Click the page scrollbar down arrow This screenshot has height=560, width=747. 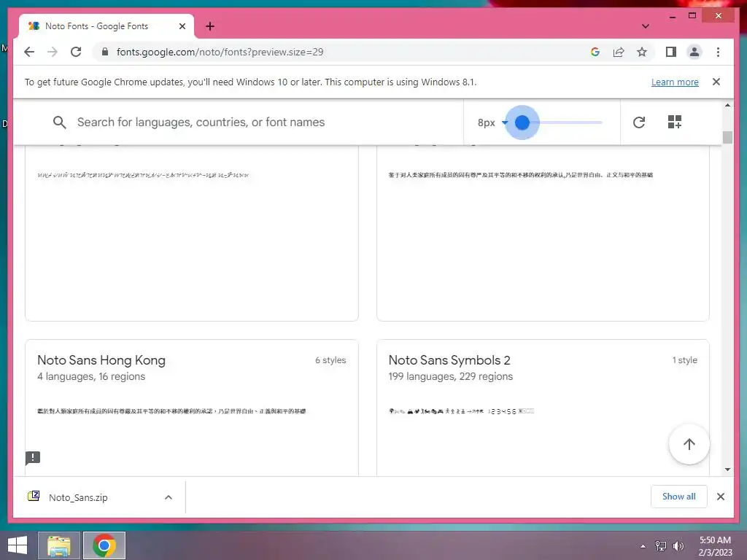click(x=727, y=470)
